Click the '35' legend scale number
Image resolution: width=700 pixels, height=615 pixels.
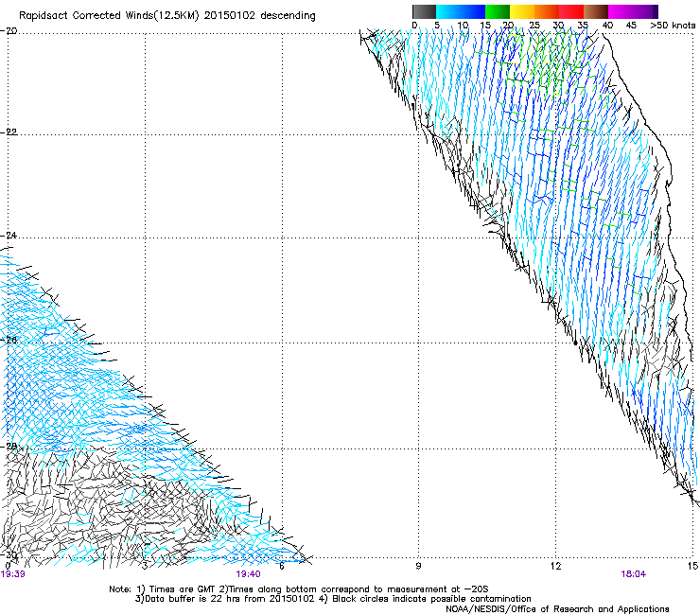pyautogui.click(x=583, y=26)
